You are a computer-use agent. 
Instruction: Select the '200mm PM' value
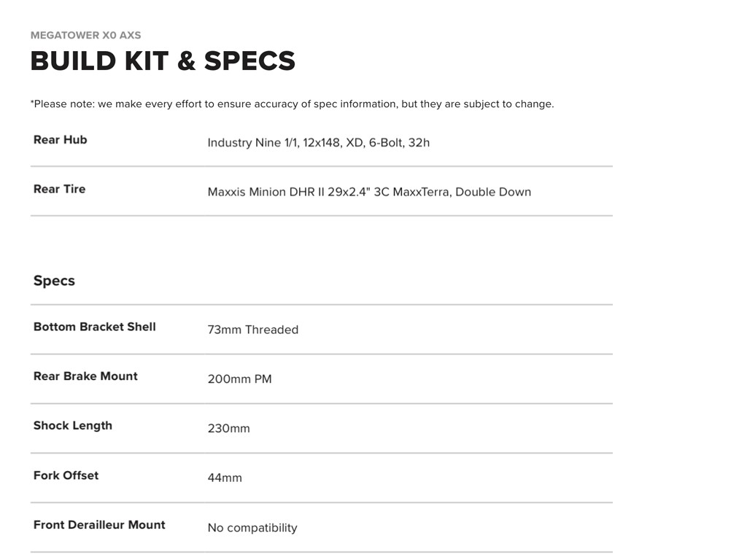239,379
